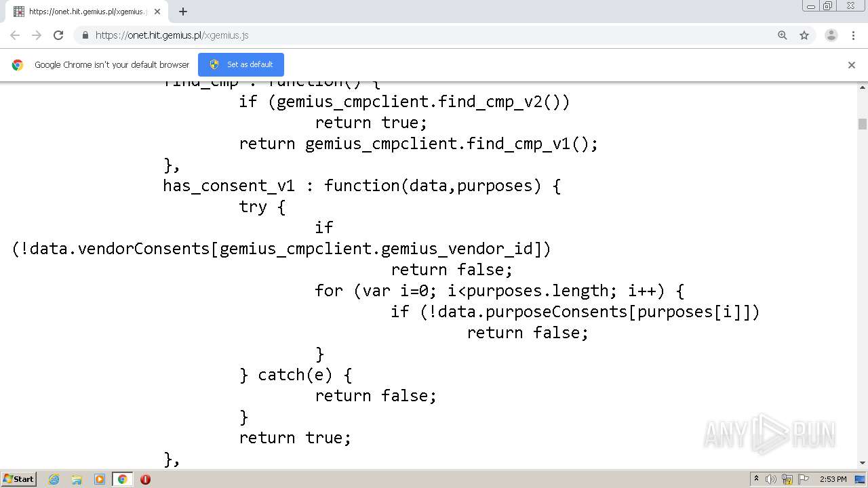Viewport: 868px width, 488px height.
Task: Close the xgemius.js tab
Action: click(x=157, y=12)
